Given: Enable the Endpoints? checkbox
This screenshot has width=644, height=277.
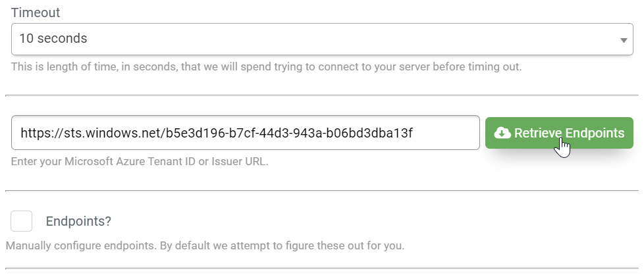Looking at the screenshot, I should 22,221.
